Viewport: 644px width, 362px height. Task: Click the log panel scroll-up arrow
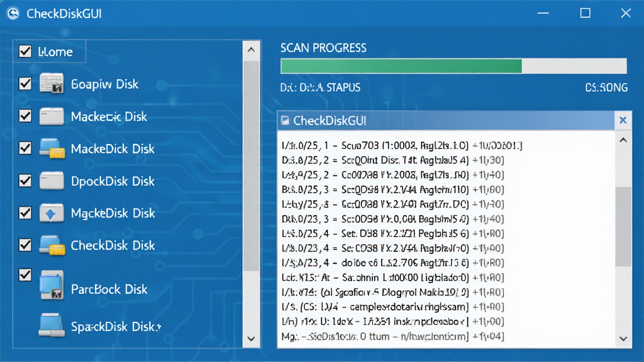pos(623,140)
